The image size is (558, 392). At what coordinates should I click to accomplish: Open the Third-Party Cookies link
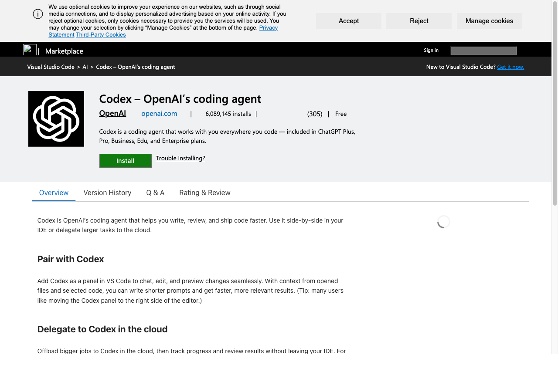[x=101, y=35]
